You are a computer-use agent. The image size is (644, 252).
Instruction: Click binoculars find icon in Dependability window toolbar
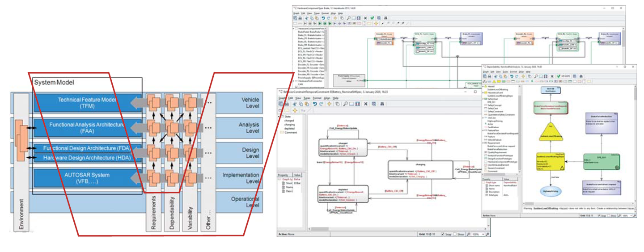[x=581, y=76]
